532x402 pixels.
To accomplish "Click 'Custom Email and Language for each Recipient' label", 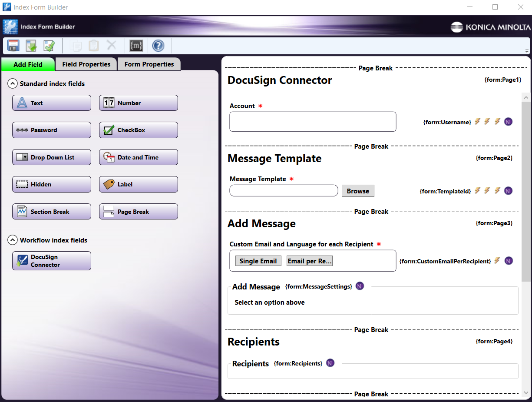I will pyautogui.click(x=301, y=244).
